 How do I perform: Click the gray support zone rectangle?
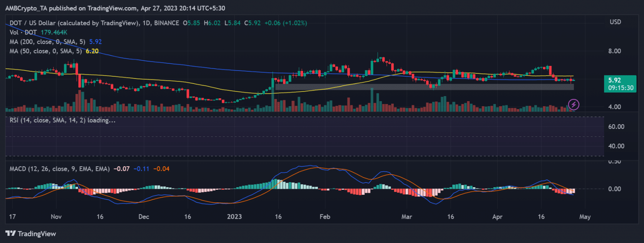point(424,87)
